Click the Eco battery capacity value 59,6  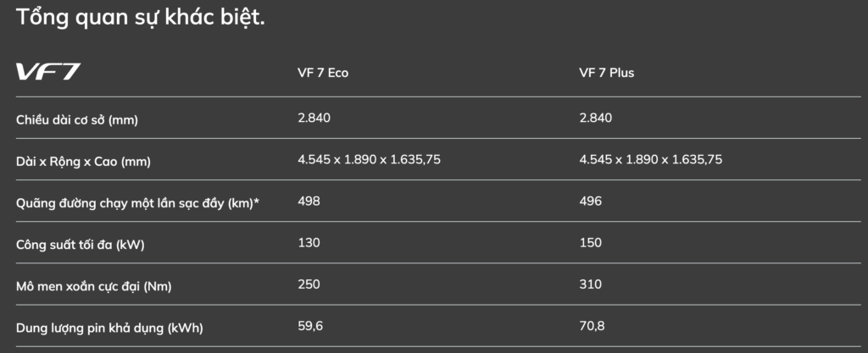point(310,326)
